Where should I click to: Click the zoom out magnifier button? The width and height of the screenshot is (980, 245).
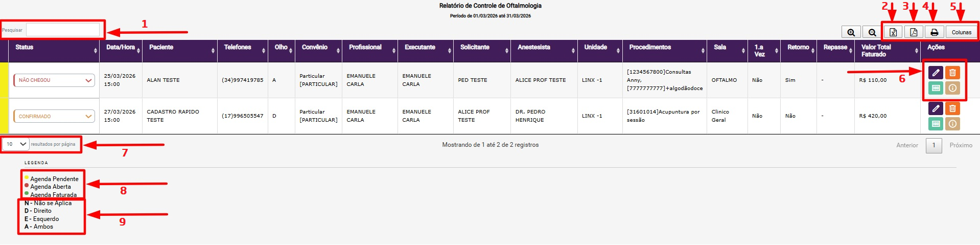tap(872, 32)
